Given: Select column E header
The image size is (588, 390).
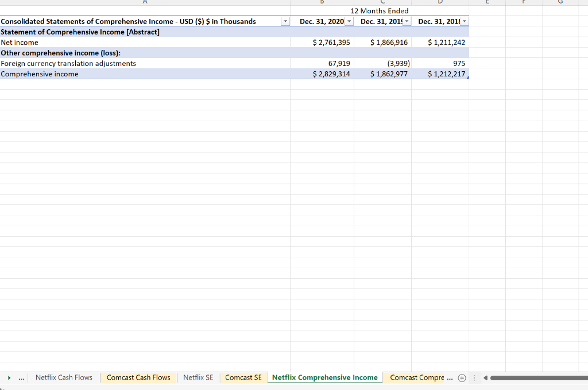Looking at the screenshot, I should point(487,2).
